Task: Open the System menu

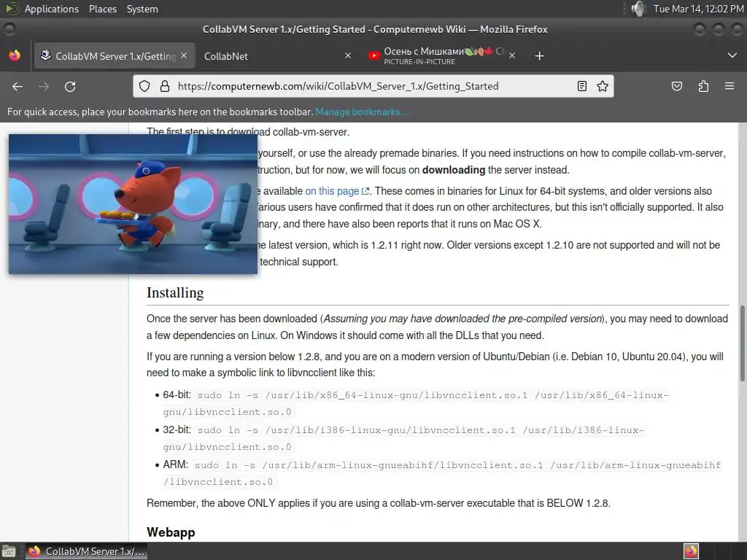Action: [142, 9]
